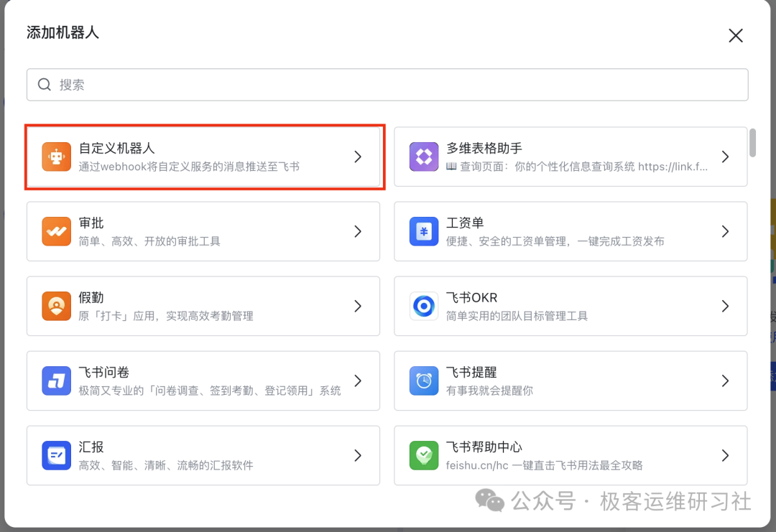This screenshot has height=532, width=776.
Task: Click the orange 自定义机器人 robot icon
Action: [56, 157]
